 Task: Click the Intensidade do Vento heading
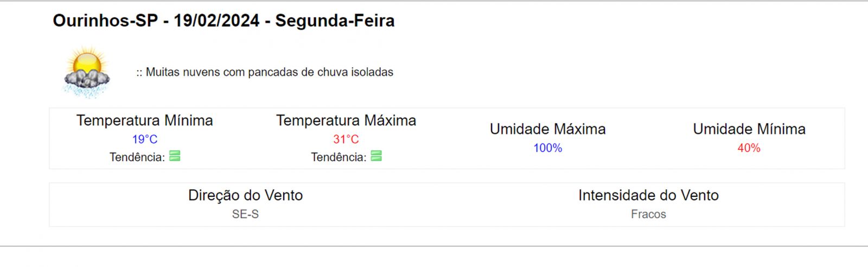[649, 195]
